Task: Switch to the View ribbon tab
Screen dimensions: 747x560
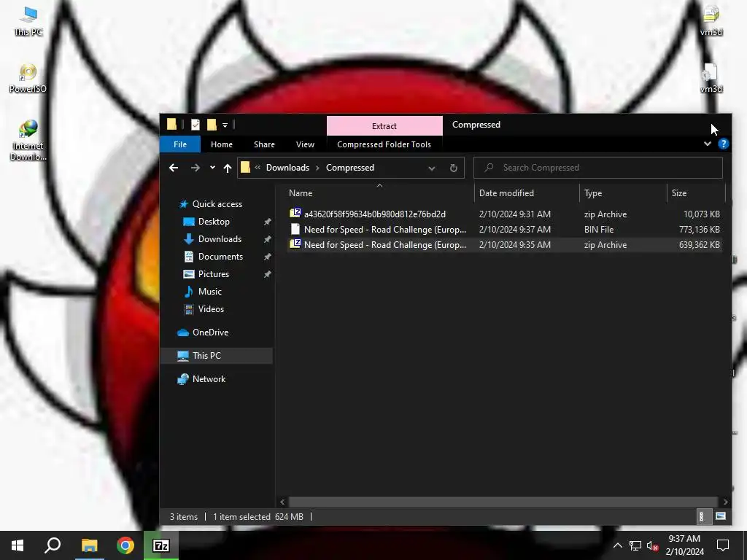Action: [306, 144]
